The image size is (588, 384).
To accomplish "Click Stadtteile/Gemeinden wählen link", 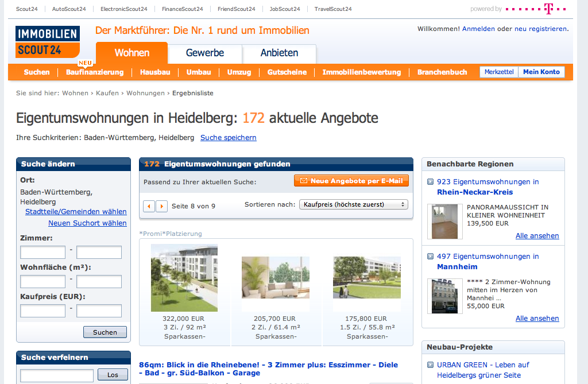I will point(76,211).
